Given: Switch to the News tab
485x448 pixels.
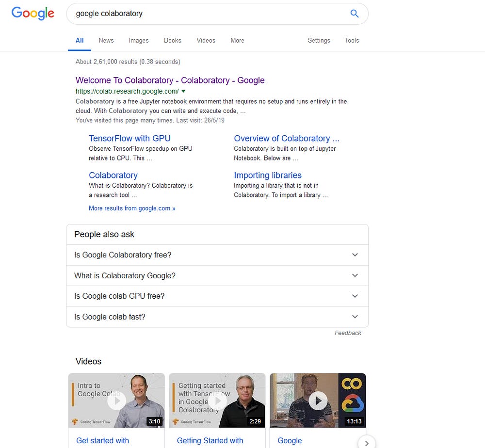Looking at the screenshot, I should (x=106, y=40).
